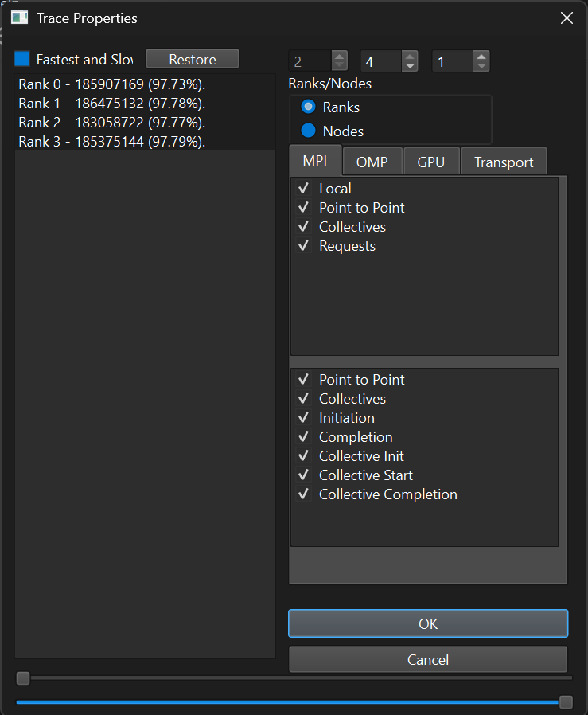Confirm with the OK button
Viewport: 588px width, 715px height.
tap(428, 623)
